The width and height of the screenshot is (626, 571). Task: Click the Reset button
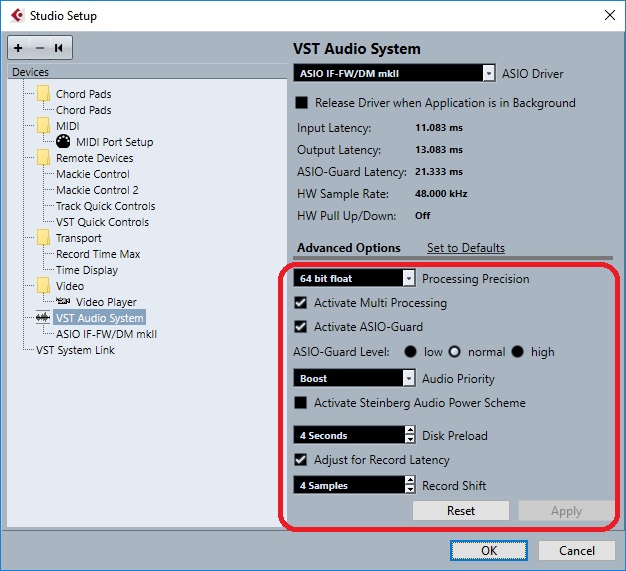461,511
